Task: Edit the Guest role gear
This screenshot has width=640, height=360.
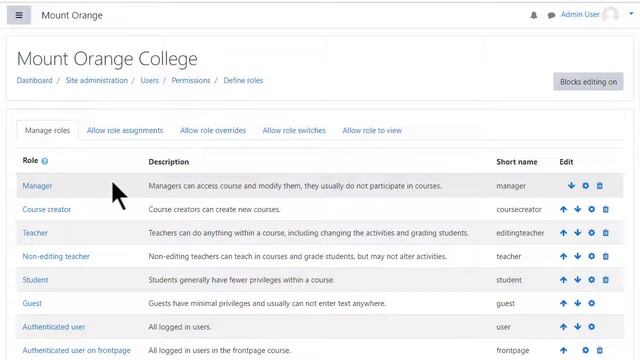Action: point(591,303)
